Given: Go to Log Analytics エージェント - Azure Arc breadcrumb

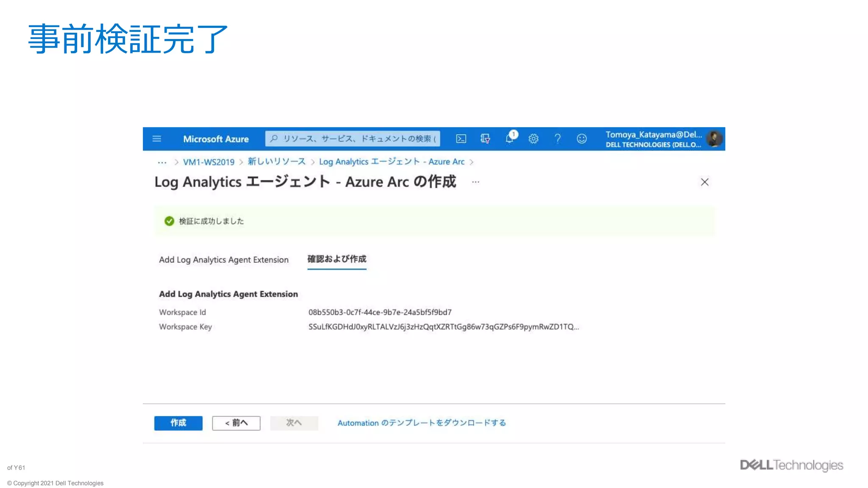Looking at the screenshot, I should [392, 162].
